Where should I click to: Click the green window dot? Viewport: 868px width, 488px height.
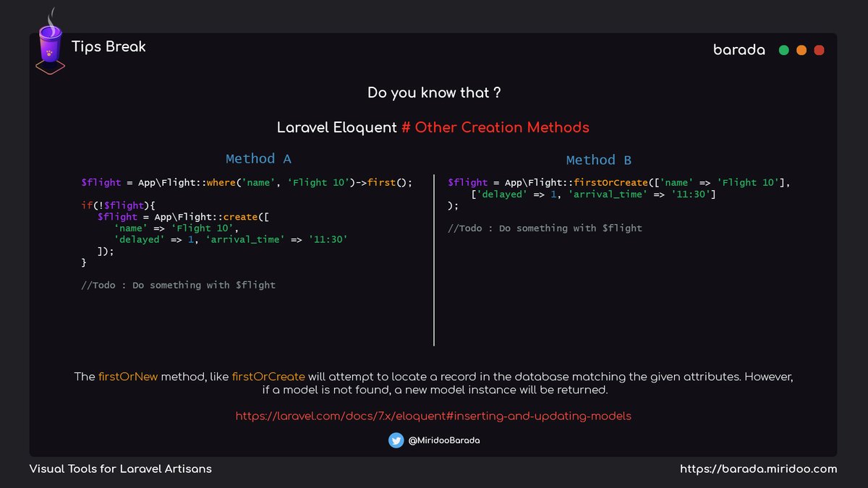[x=783, y=51]
